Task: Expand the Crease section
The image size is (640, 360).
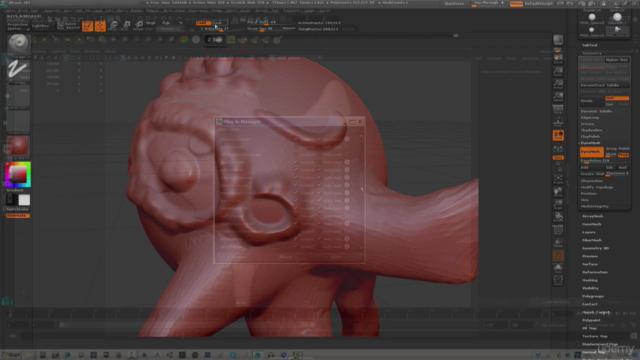Action: point(587,124)
